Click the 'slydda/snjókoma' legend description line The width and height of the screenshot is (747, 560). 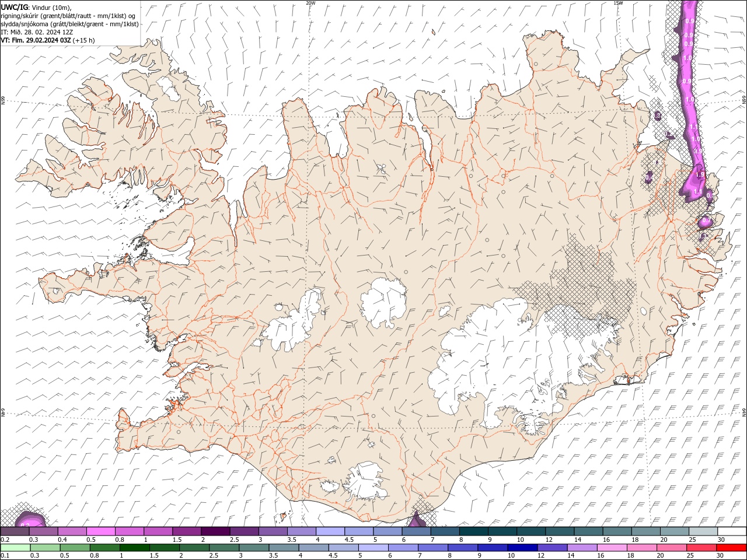[70, 24]
